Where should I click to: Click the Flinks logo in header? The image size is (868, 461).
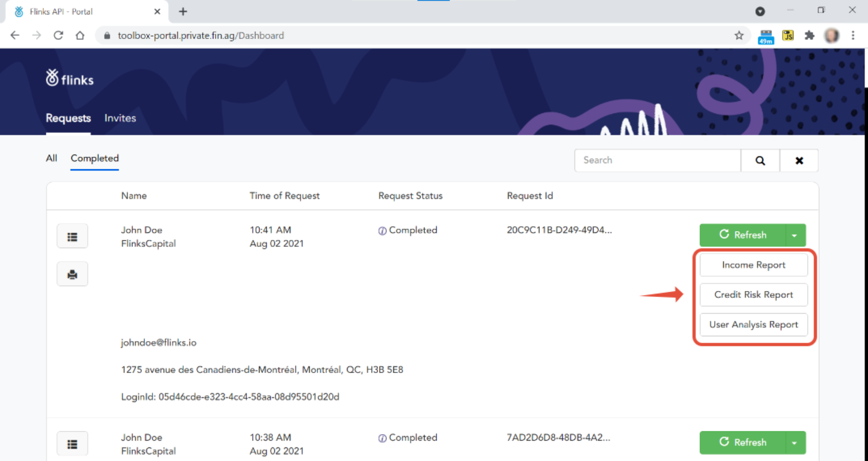coord(70,78)
